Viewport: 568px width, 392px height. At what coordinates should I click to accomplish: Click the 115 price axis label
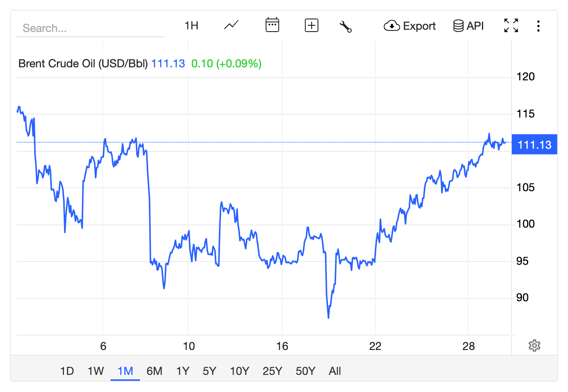click(x=526, y=114)
